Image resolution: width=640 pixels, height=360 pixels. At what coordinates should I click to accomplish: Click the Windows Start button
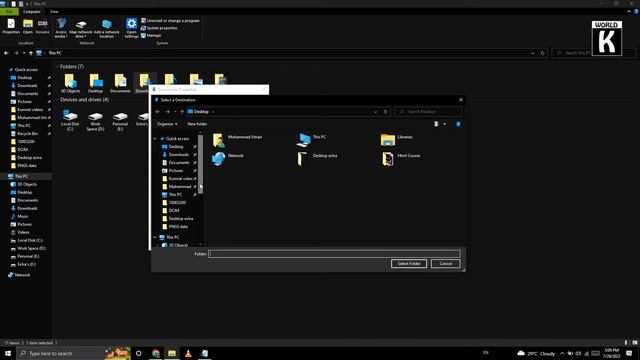coord(8,353)
